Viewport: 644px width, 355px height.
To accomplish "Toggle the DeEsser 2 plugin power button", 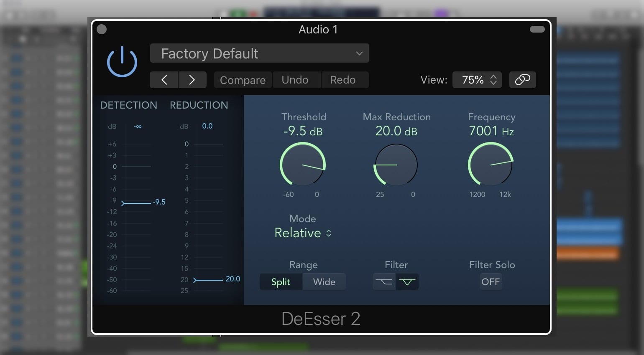I will (122, 62).
